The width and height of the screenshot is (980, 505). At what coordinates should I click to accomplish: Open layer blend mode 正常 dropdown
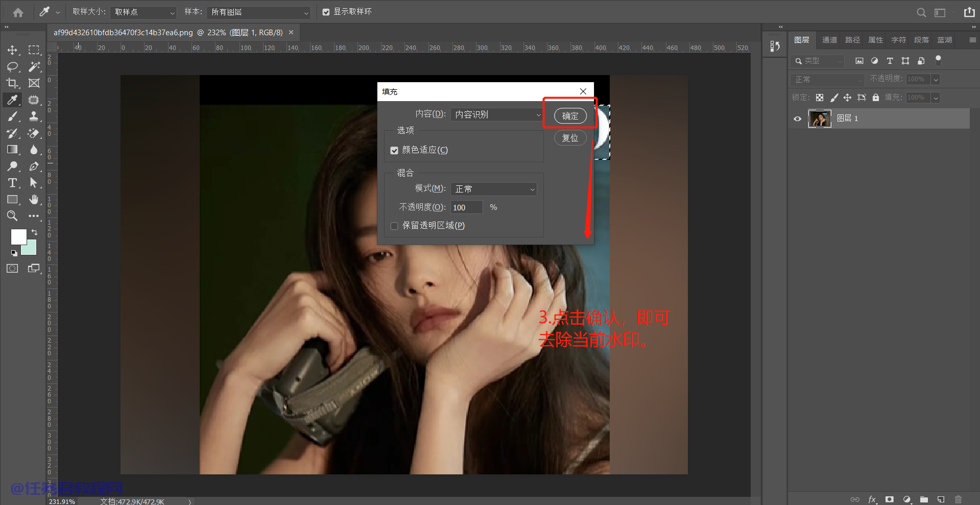click(827, 80)
